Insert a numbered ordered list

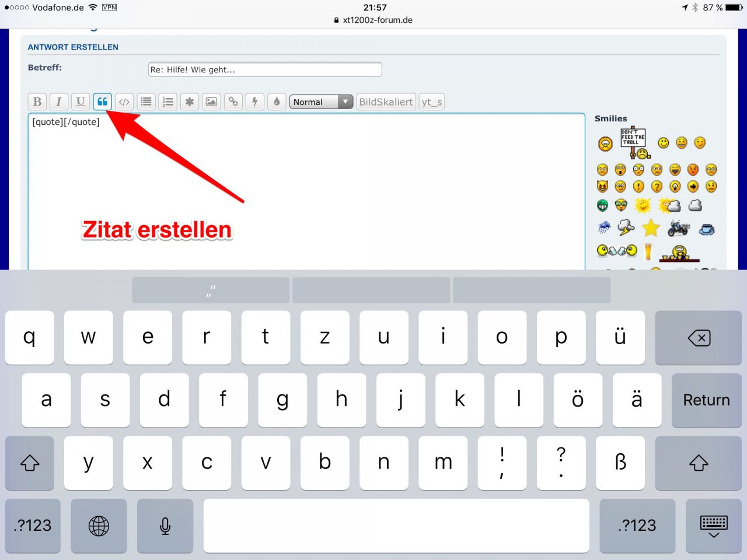(x=168, y=101)
